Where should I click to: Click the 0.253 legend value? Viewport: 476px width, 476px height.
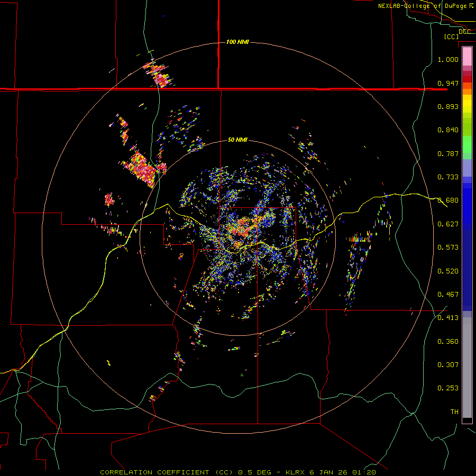pyautogui.click(x=448, y=388)
